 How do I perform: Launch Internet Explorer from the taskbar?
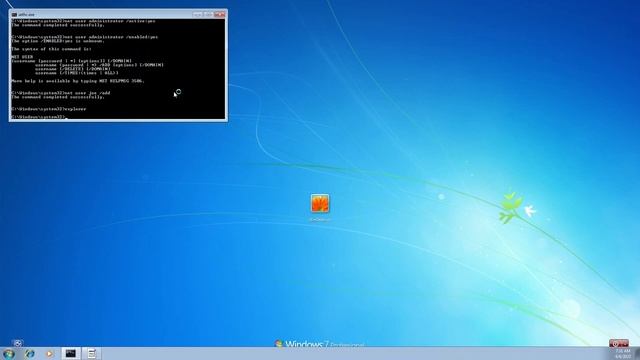[x=29, y=353]
